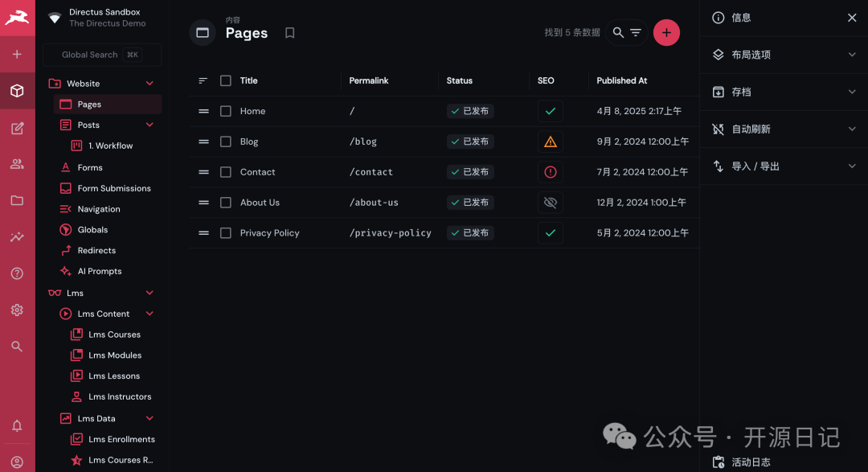
Task: Collapse the Lms Content chevron
Action: coord(149,314)
